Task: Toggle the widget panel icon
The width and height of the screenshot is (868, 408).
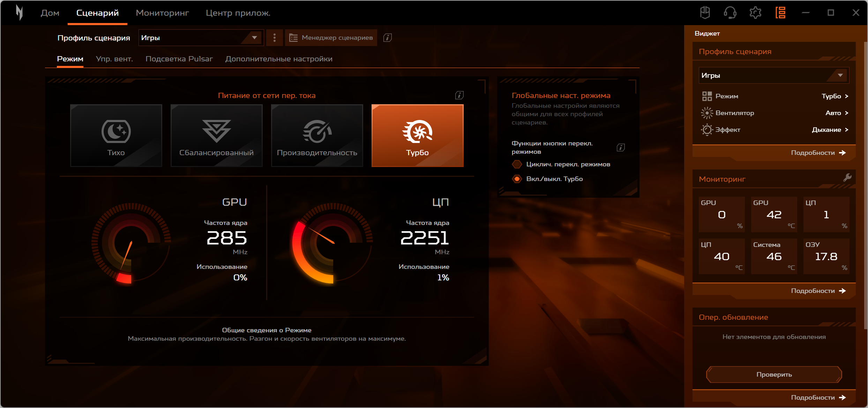Action: coord(780,13)
